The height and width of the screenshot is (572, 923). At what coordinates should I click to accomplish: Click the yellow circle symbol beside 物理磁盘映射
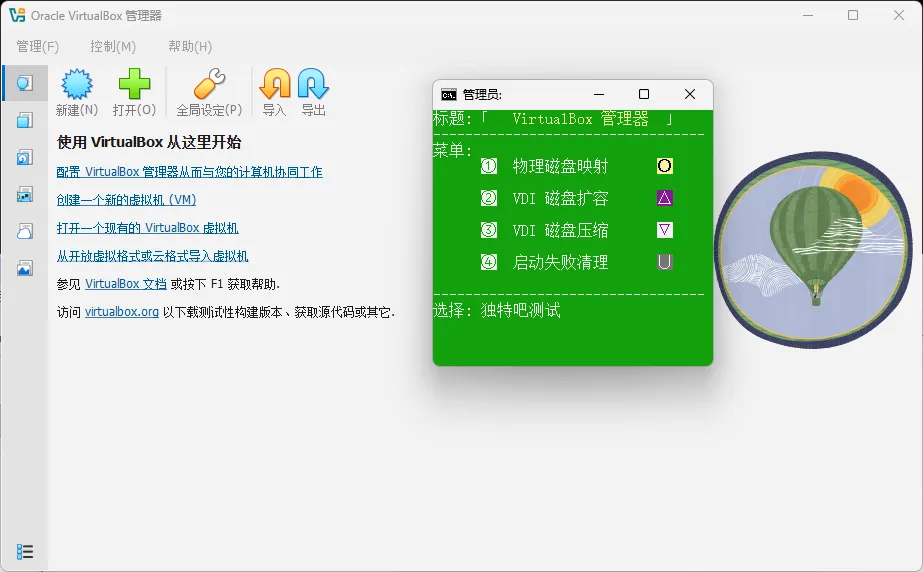665,166
